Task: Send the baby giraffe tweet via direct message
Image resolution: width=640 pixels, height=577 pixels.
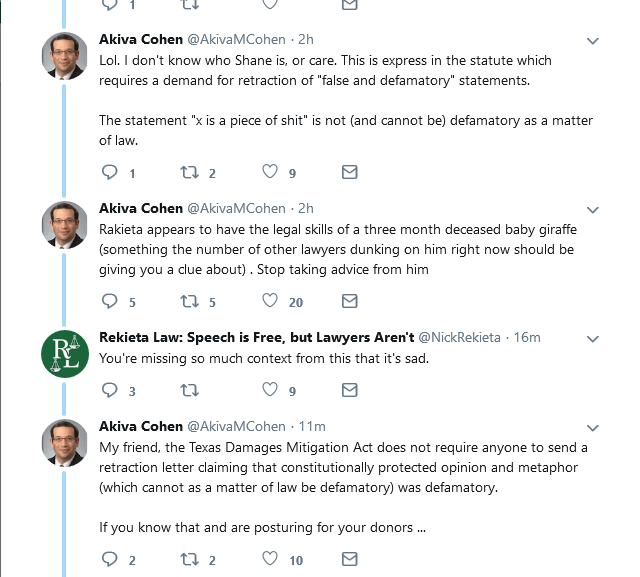Action: (x=350, y=301)
